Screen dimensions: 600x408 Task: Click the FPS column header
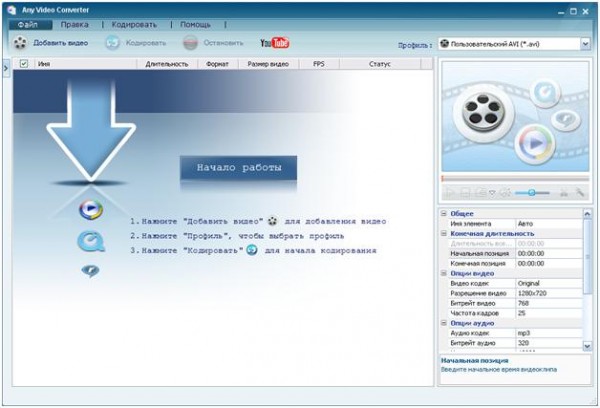pos(319,64)
